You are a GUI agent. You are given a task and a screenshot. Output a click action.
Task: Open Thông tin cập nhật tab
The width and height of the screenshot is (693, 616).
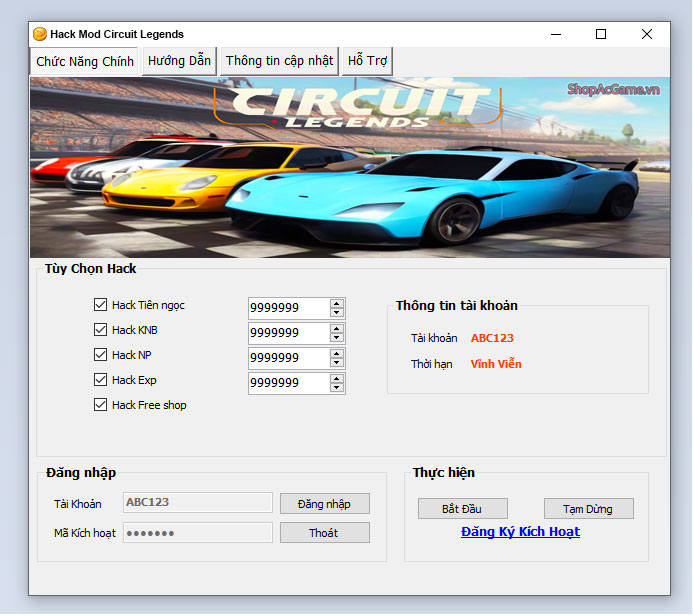[279, 61]
